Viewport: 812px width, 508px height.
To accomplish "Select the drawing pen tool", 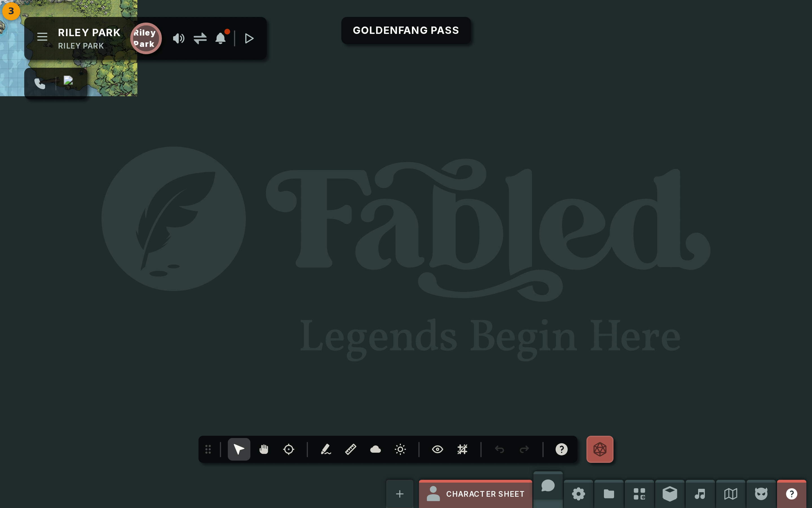I will (326, 449).
